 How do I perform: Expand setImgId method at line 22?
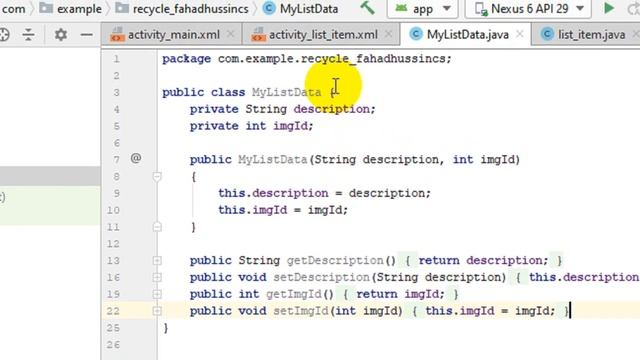[157, 311]
